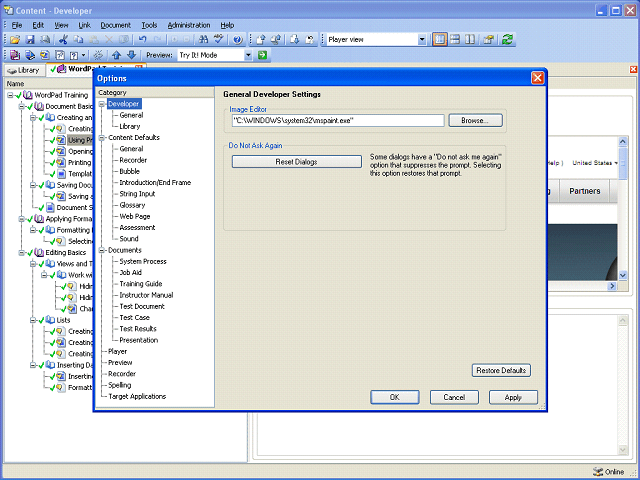Viewport: 640px width, 480px height.
Task: Confirm options with the OK button
Action: [x=395, y=397]
